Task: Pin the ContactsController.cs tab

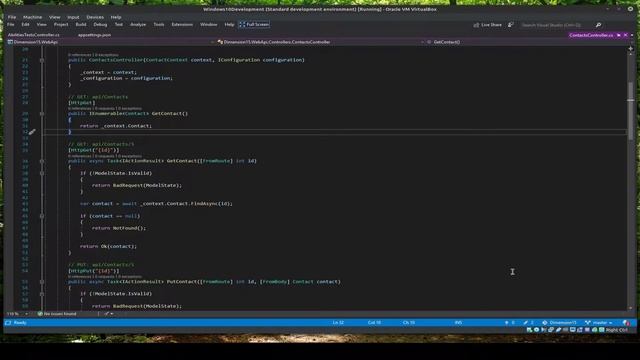Action: pyautogui.click(x=619, y=35)
